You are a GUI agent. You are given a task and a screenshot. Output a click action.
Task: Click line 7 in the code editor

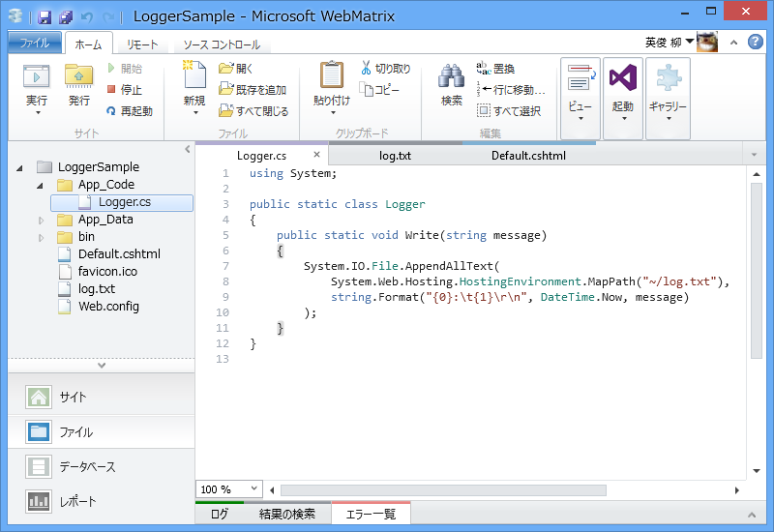click(x=402, y=266)
